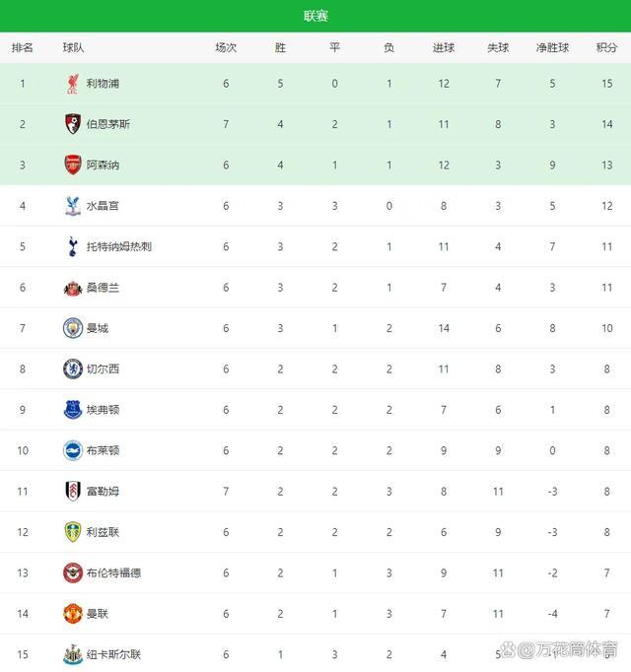
Task: Click the 积分 column header
Action: tap(607, 47)
